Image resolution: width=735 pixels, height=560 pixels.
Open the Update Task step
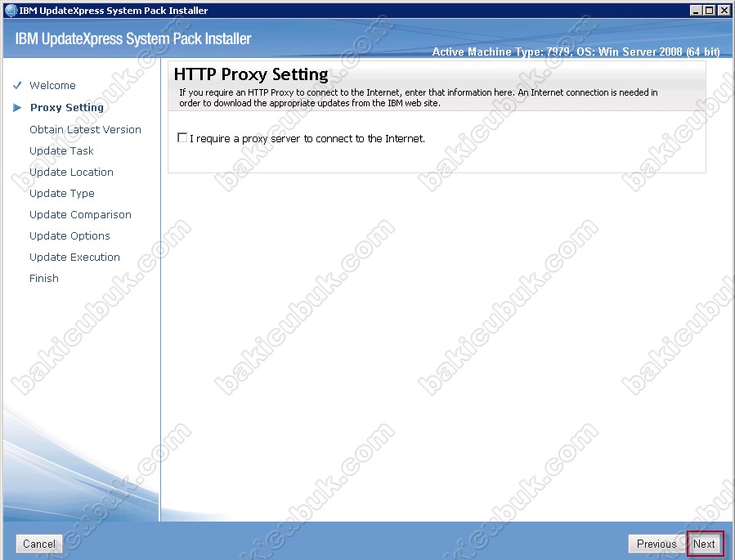61,150
